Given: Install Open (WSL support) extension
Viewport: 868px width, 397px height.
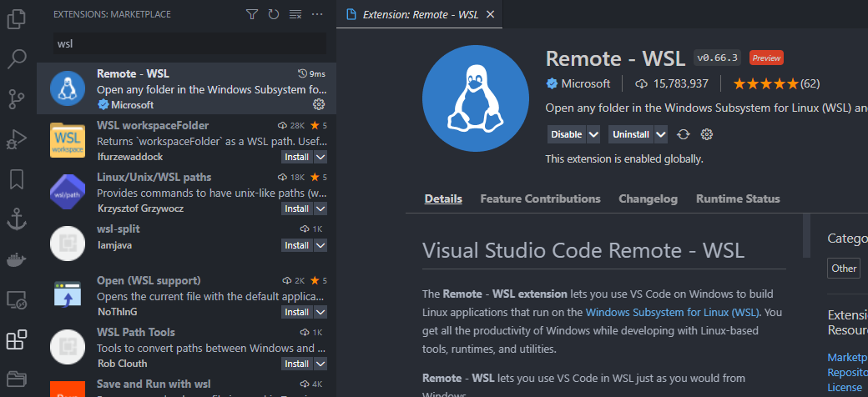Looking at the screenshot, I should tap(297, 312).
